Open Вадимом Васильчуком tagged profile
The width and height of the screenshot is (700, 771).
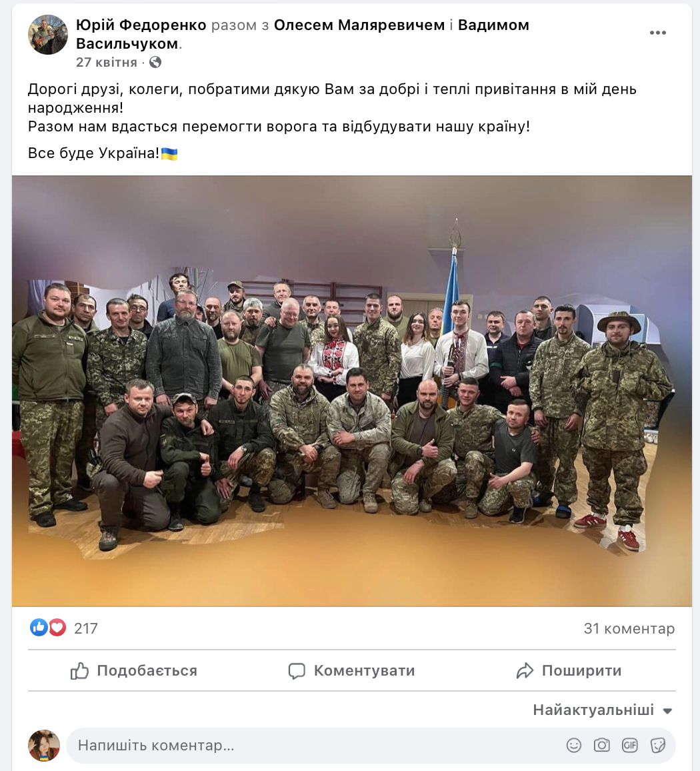(x=303, y=35)
